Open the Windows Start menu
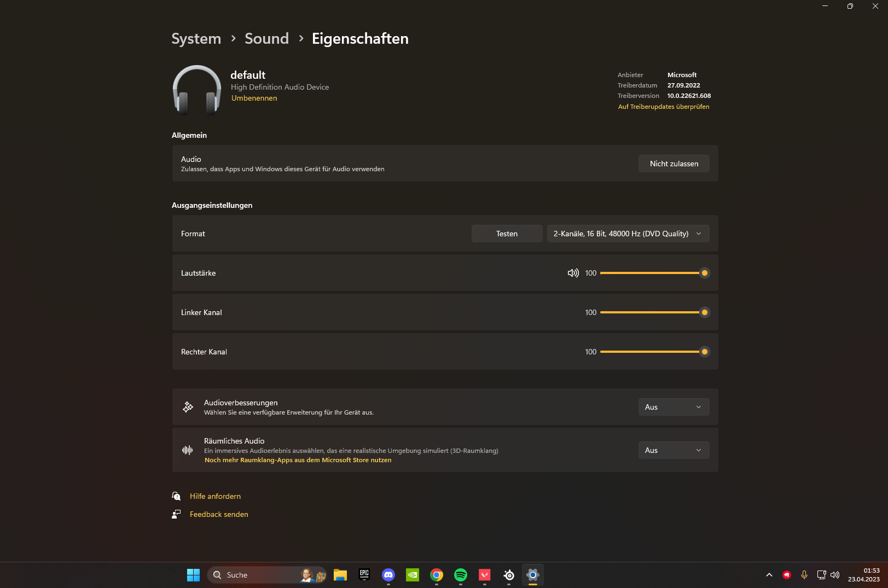Viewport: 888px width, 588px height. pyautogui.click(x=193, y=575)
